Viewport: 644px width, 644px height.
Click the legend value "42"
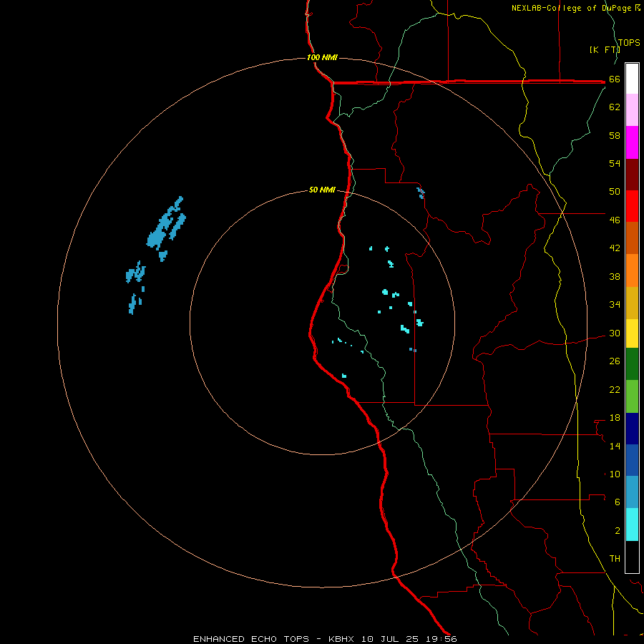(615, 248)
